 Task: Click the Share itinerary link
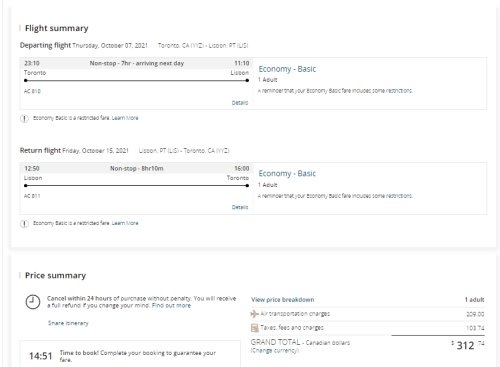(68, 323)
